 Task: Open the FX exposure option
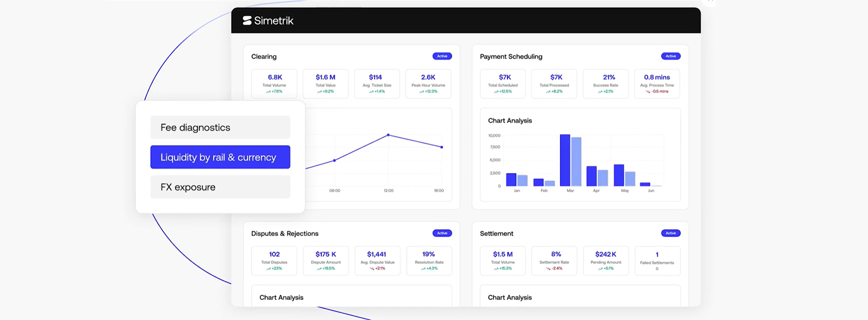click(x=220, y=187)
